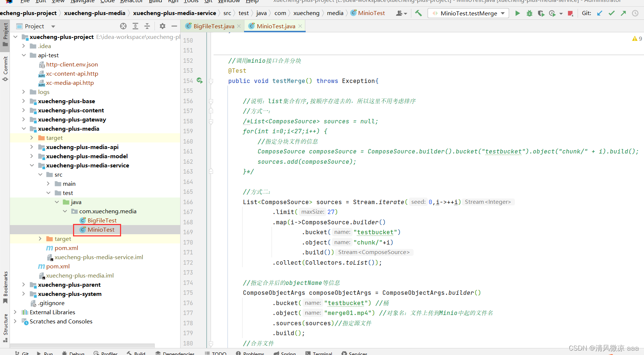644x355 pixels.
Task: Push commits with the green arrow icon
Action: pos(623,13)
